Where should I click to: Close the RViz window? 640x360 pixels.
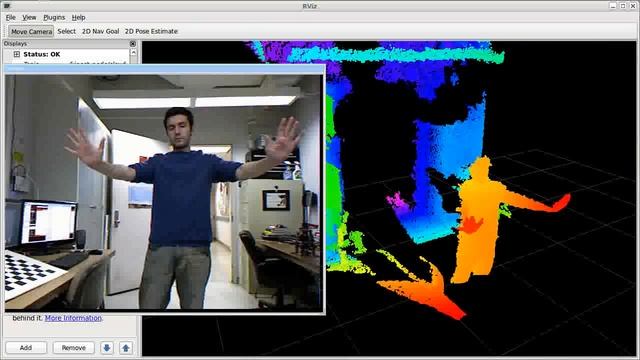[x=633, y=6]
